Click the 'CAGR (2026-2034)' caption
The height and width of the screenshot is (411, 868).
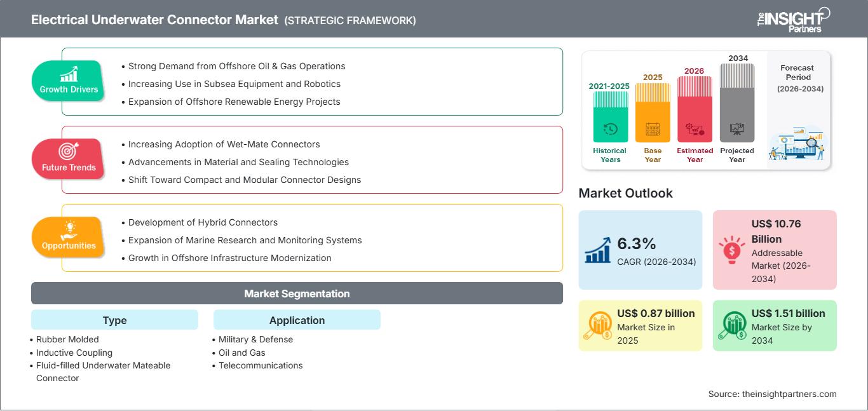pyautogui.click(x=656, y=262)
